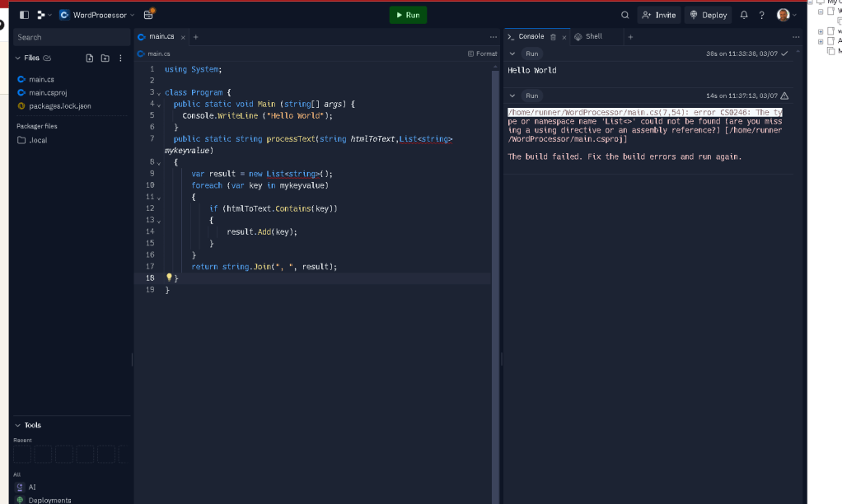Click the highlighted error CS0246 path line
The height and width of the screenshot is (504, 842).
pos(645,112)
